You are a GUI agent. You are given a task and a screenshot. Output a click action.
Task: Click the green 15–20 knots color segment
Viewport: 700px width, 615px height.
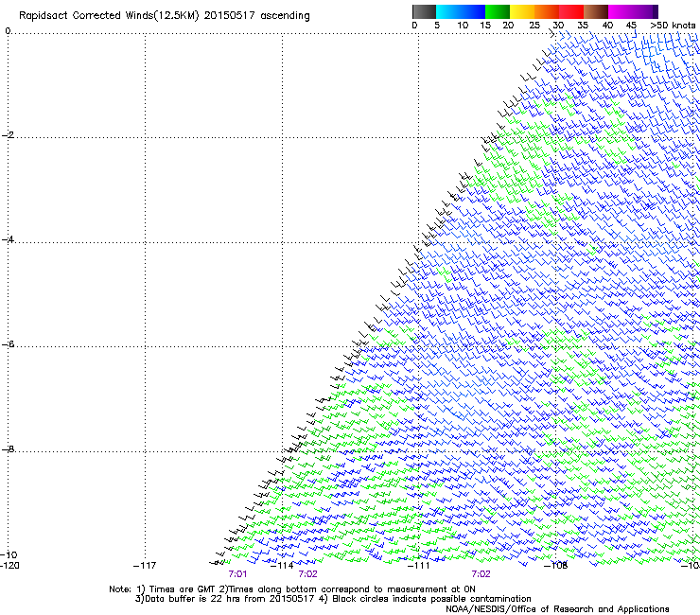(x=498, y=11)
